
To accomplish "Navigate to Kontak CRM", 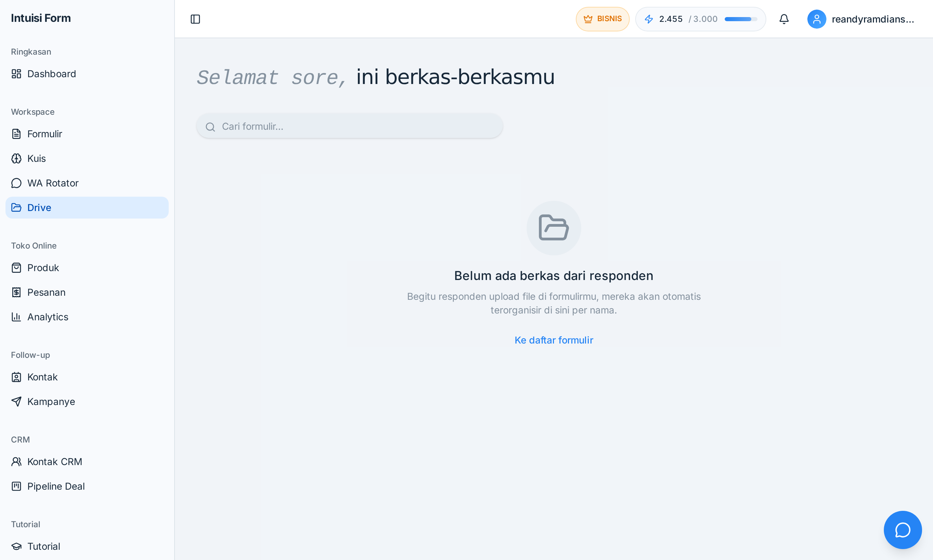I will pos(87,462).
